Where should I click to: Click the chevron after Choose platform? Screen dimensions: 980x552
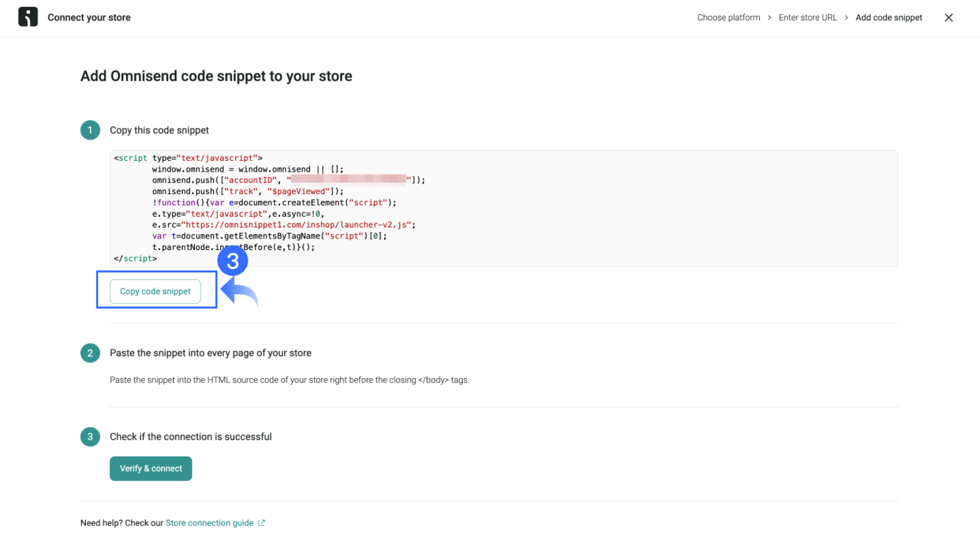pos(769,17)
